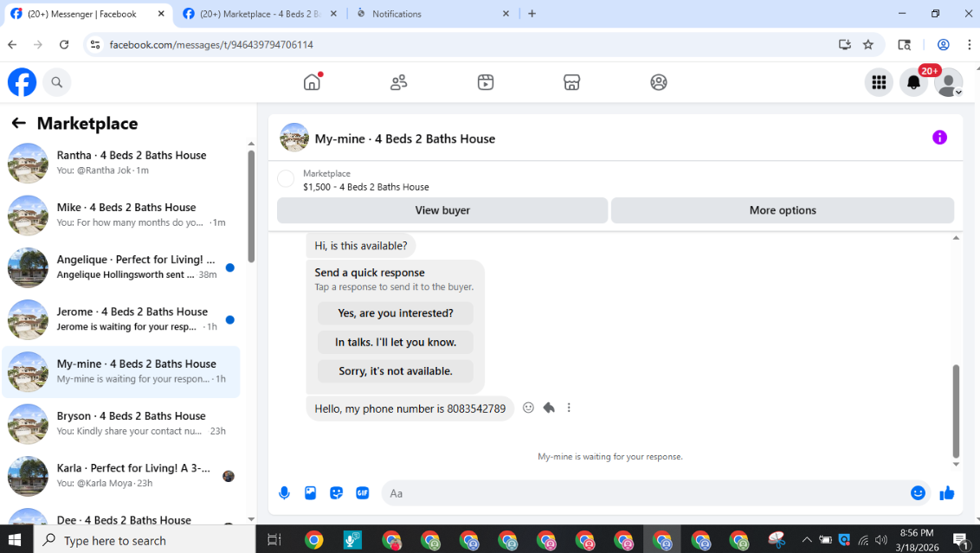Open Jerome conversation
Image resolution: width=980 pixels, height=553 pixels.
[121, 319]
